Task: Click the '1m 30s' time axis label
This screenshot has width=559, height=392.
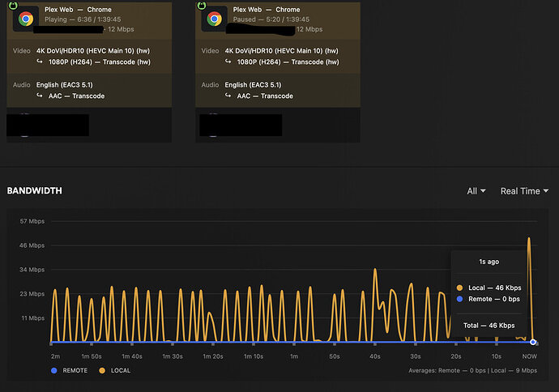Action: (x=173, y=356)
